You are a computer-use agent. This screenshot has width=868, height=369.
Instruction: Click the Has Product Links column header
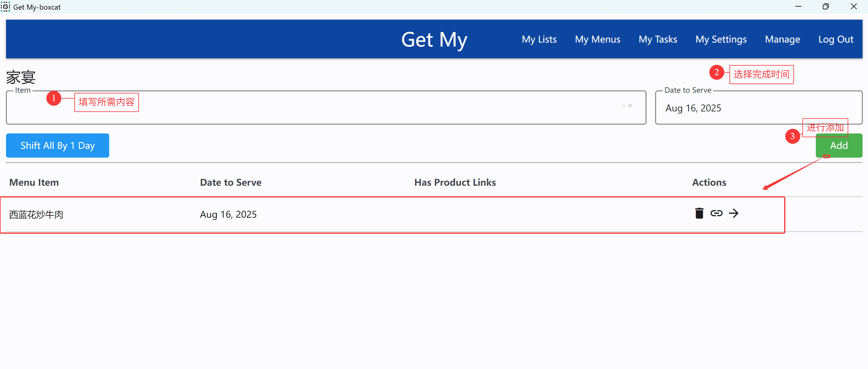(x=455, y=182)
